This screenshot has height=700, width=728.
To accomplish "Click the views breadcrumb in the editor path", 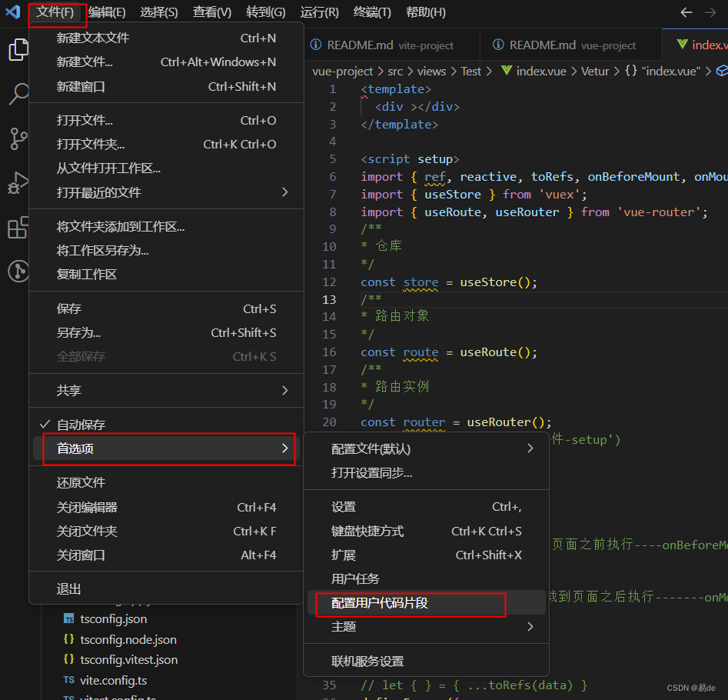I will coord(431,71).
